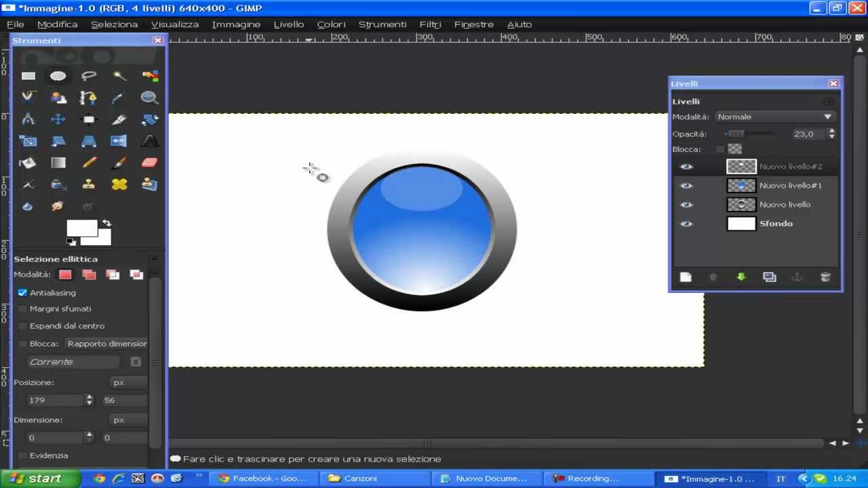The width and height of the screenshot is (868, 488).
Task: Open the Rapporto dimensioni dropdown
Action: point(106,344)
